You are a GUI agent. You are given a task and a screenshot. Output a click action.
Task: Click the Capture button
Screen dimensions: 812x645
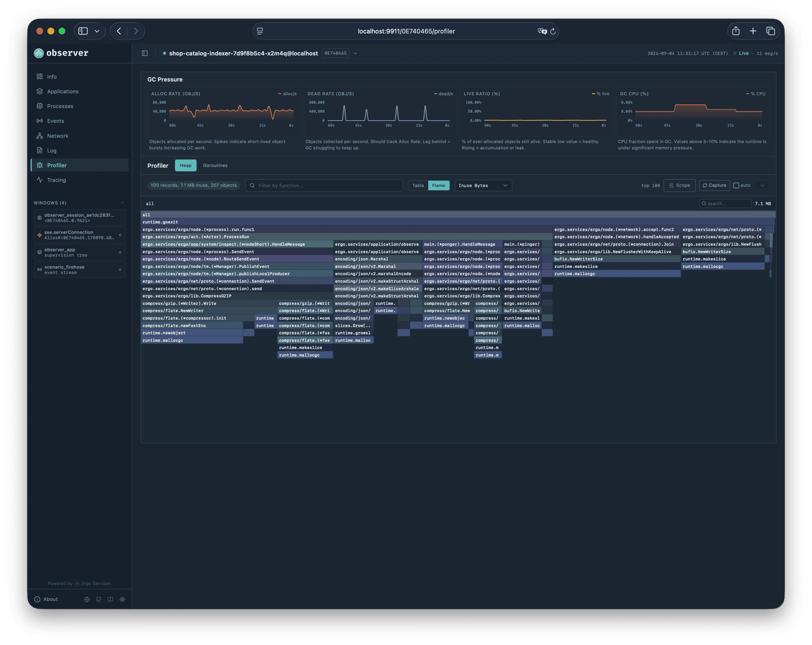coord(714,186)
